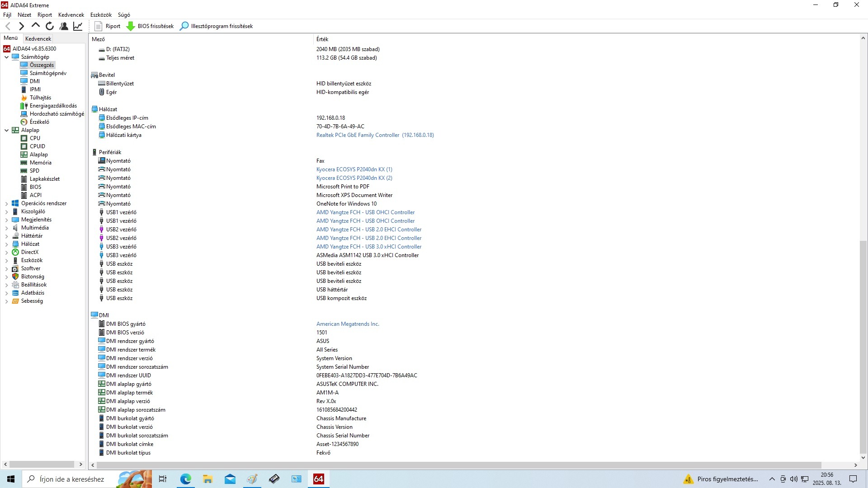The height and width of the screenshot is (488, 868).
Task: Open Microsoft Edge from the taskbar
Action: [x=185, y=479]
